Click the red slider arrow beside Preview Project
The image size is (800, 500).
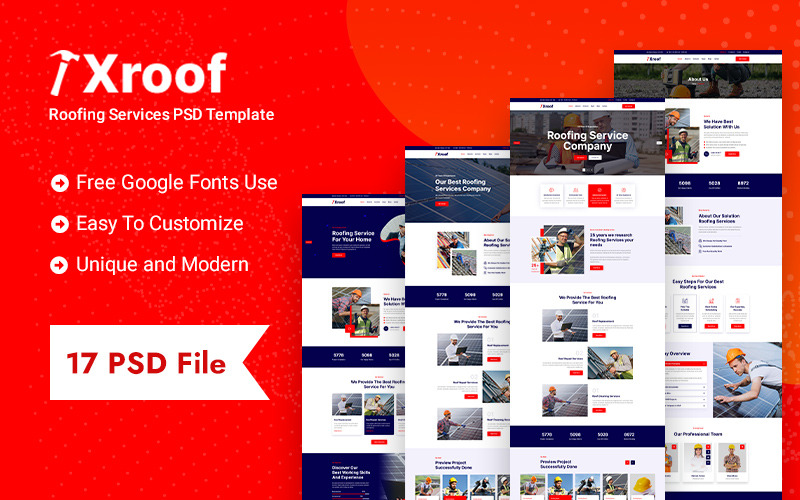pyautogui.click(x=627, y=463)
